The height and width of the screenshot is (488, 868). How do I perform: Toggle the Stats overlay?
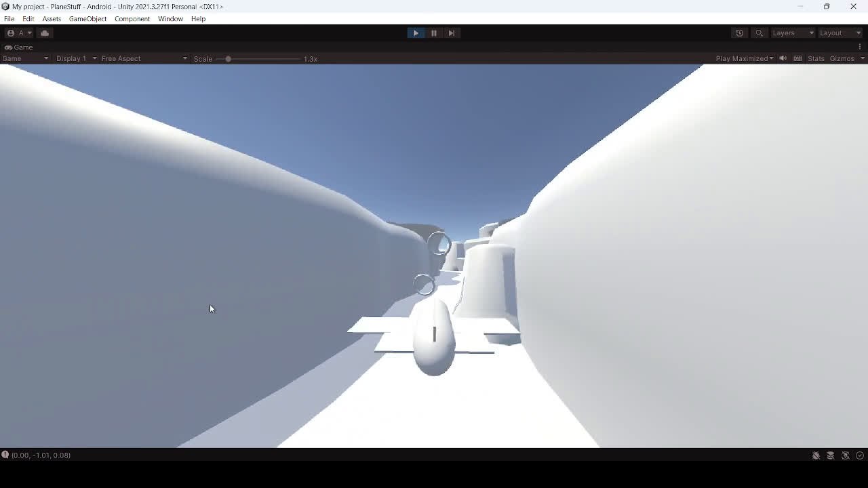tap(816, 59)
